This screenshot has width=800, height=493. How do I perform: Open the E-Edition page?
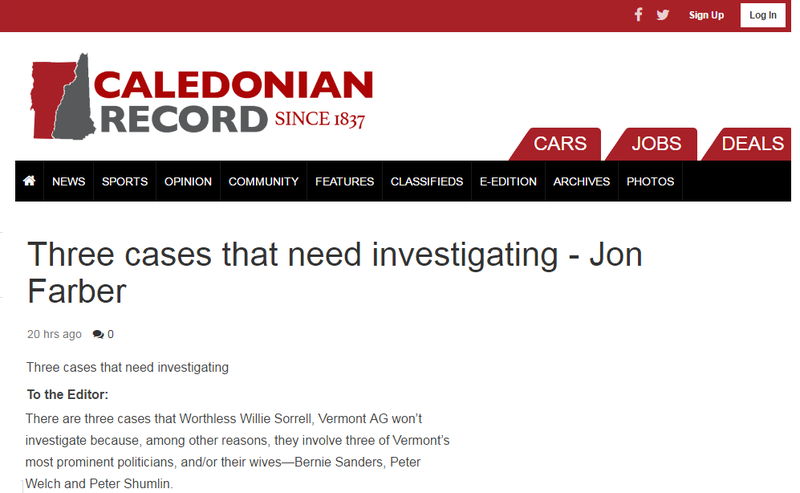point(508,181)
